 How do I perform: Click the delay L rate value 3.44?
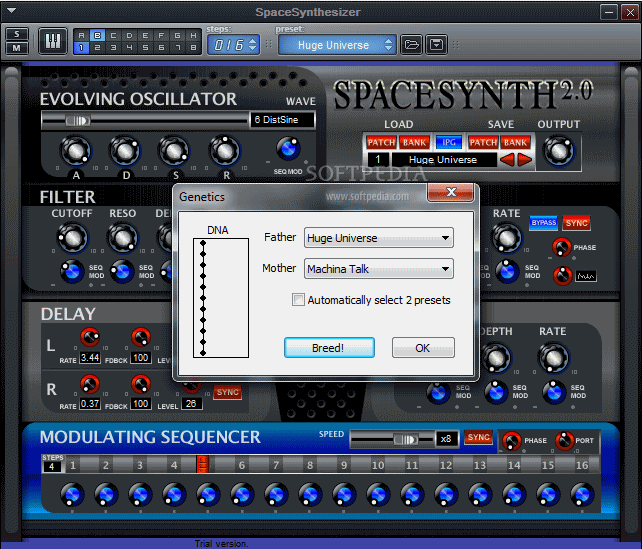[90, 358]
